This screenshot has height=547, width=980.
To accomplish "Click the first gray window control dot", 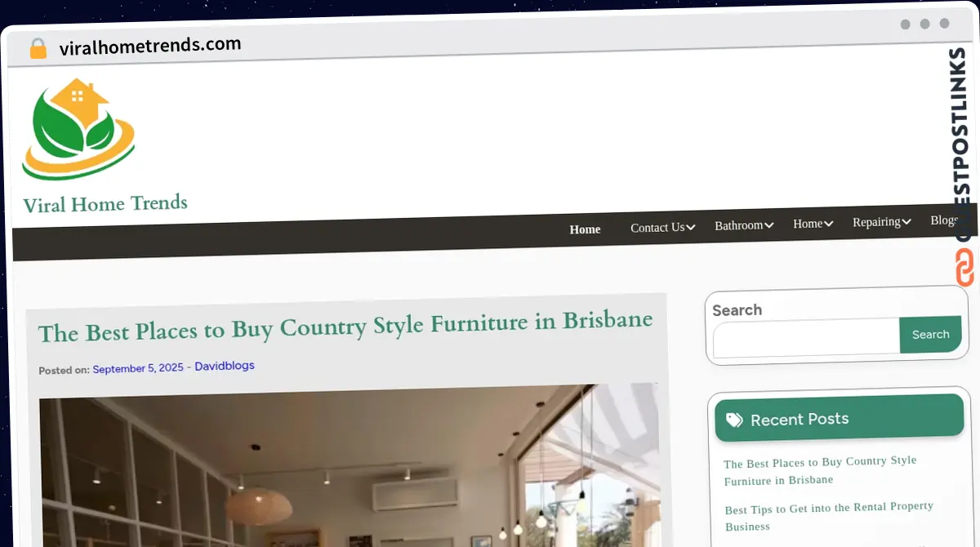I will click(x=905, y=24).
